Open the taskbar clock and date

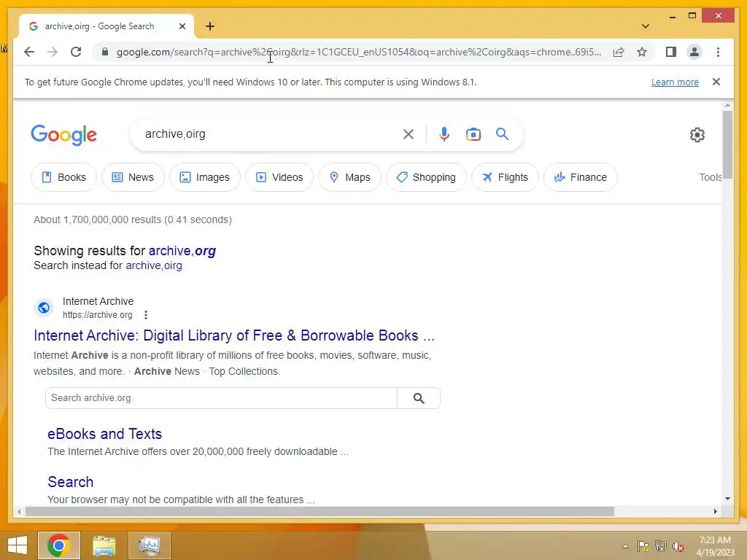[715, 546]
